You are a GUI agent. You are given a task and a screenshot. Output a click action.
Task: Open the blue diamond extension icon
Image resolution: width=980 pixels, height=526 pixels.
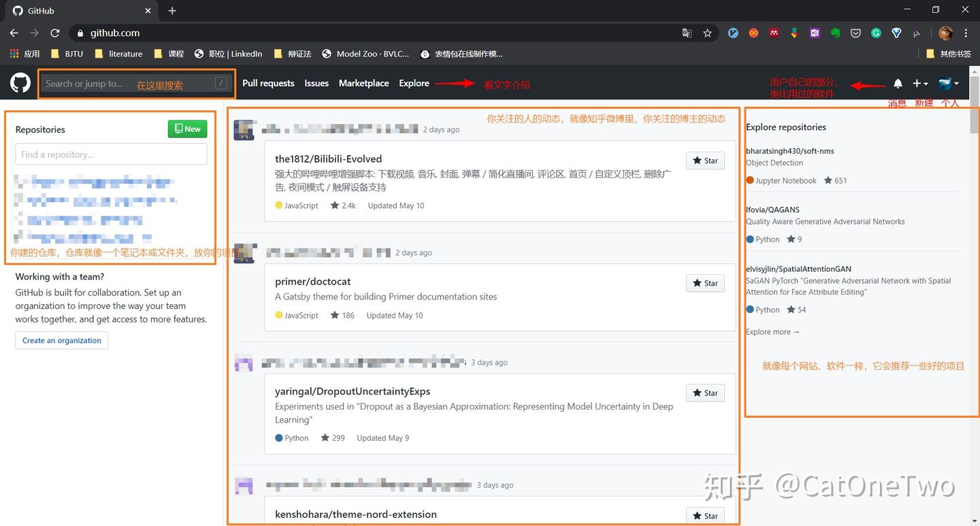[896, 33]
